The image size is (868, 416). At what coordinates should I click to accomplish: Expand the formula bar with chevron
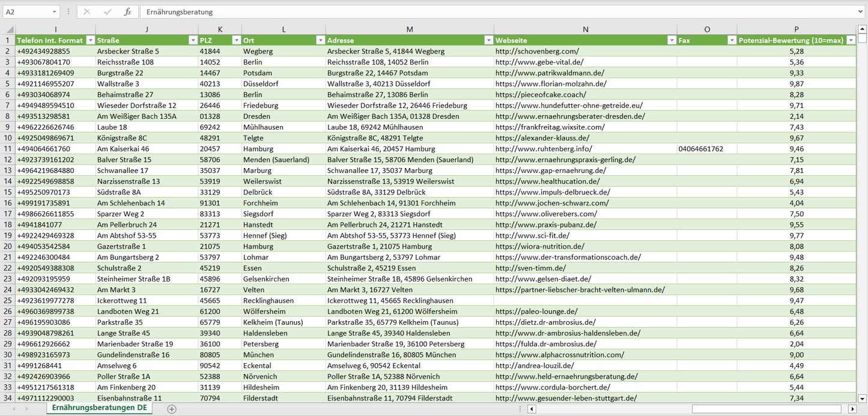pyautogui.click(x=861, y=12)
